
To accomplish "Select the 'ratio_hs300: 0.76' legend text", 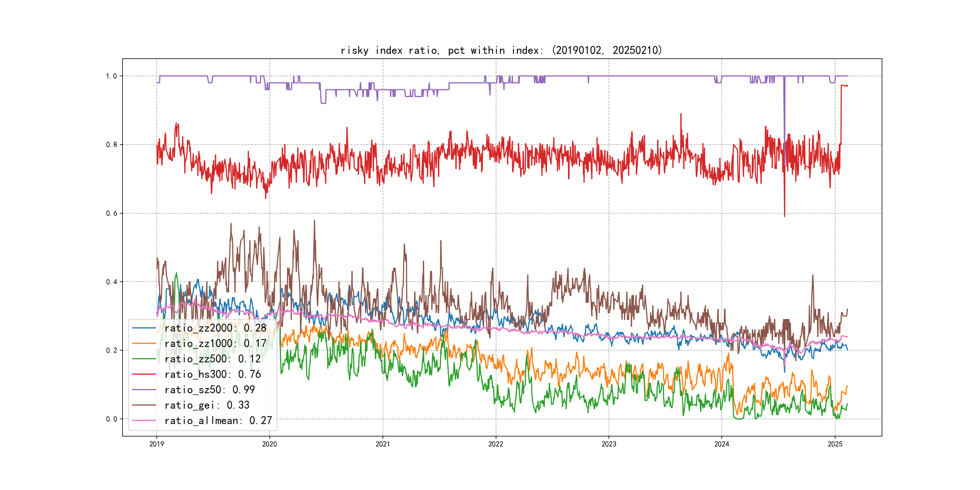I will coord(213,374).
